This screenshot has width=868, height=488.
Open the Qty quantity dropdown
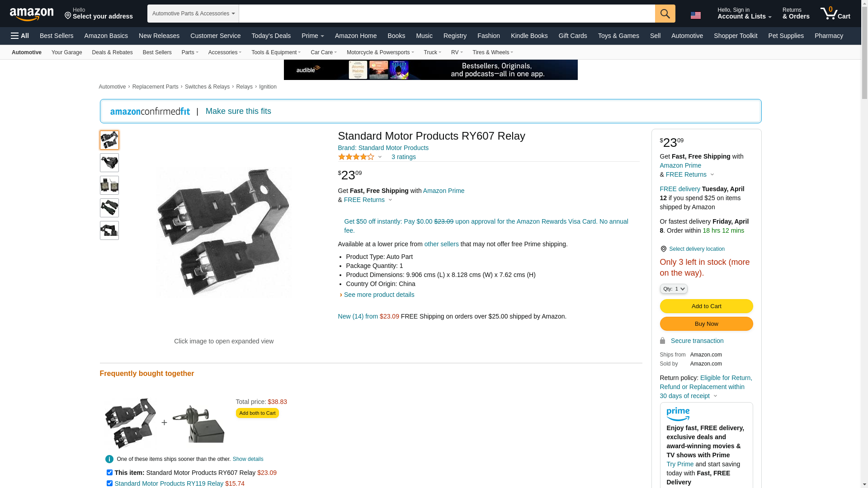[x=674, y=289]
